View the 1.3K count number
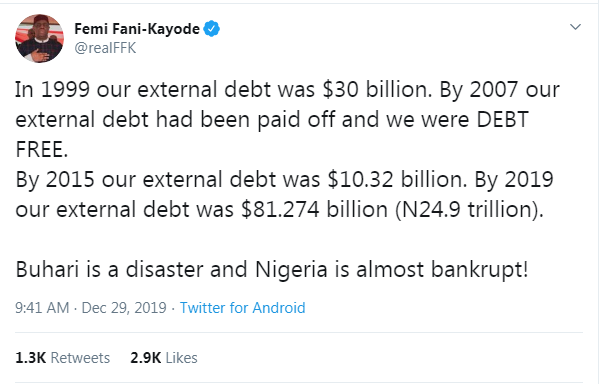 click(x=30, y=358)
